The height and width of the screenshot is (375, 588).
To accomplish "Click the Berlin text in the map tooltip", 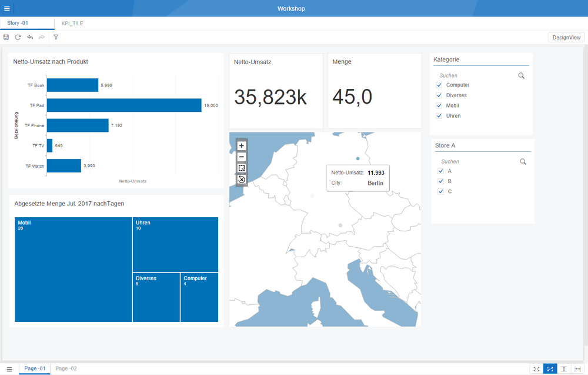I will (375, 183).
